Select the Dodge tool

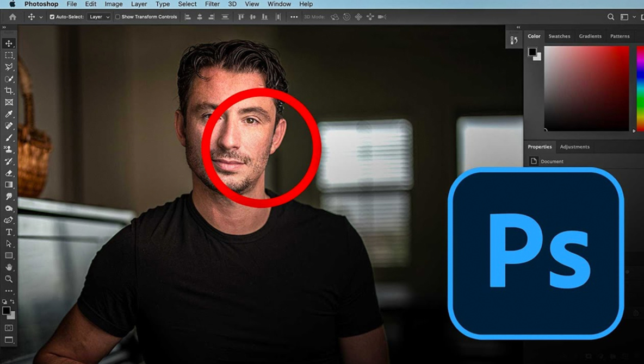[x=9, y=209]
